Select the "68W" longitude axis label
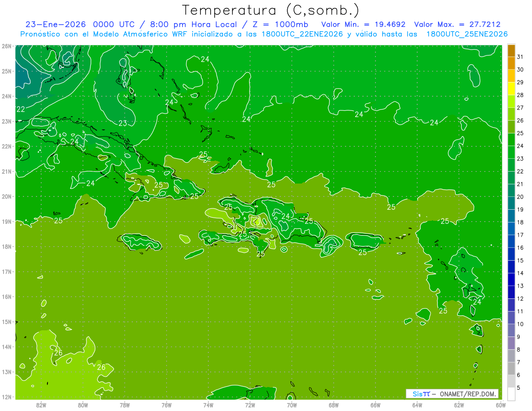The image size is (532, 411). coord(334,405)
